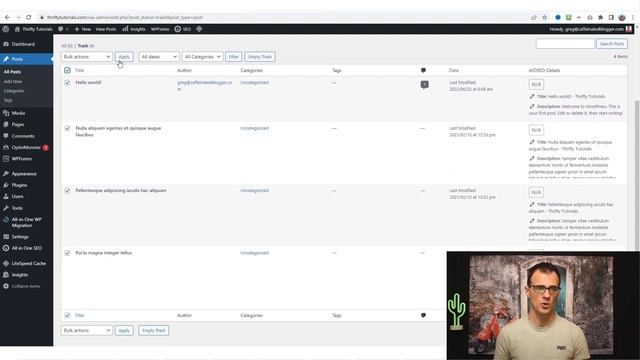This screenshot has height=360, width=640.
Task: Uncheck the Hello world! post checkbox
Action: 67,83
